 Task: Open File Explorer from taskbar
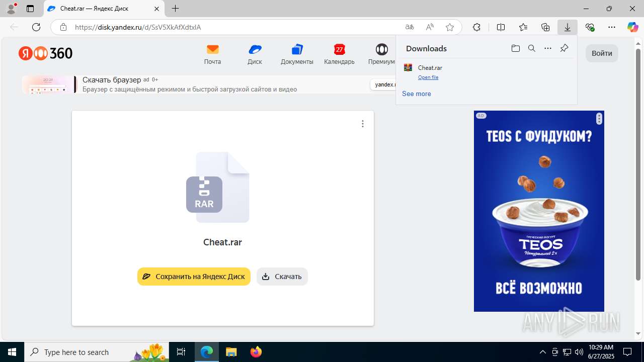(x=231, y=352)
